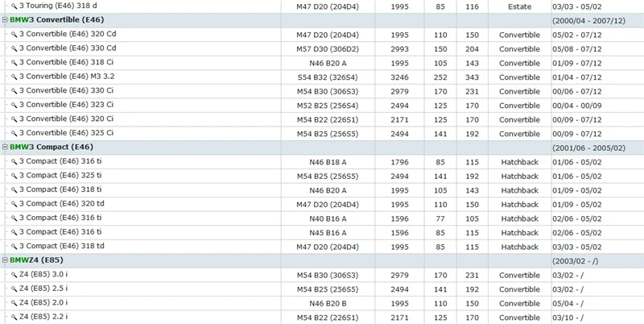
Task: Select magnifier icon for 3 Compact 318 td
Action: tap(14, 247)
